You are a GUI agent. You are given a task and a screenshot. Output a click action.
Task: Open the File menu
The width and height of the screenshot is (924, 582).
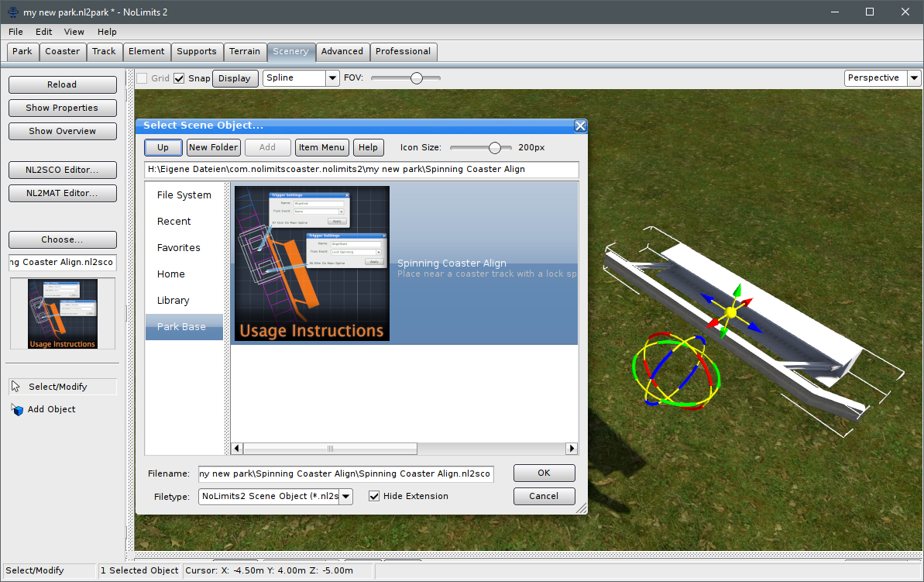pyautogui.click(x=16, y=32)
